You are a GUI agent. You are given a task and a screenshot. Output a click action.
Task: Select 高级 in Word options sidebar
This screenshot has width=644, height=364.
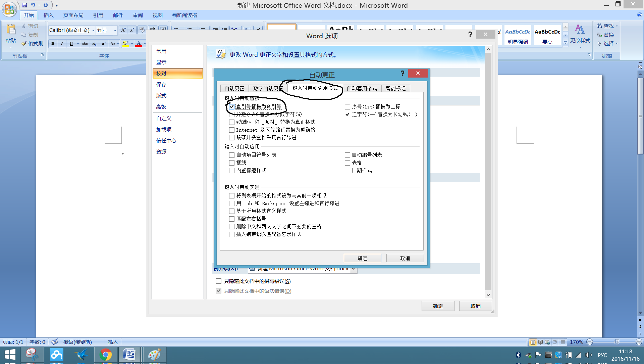pyautogui.click(x=161, y=107)
